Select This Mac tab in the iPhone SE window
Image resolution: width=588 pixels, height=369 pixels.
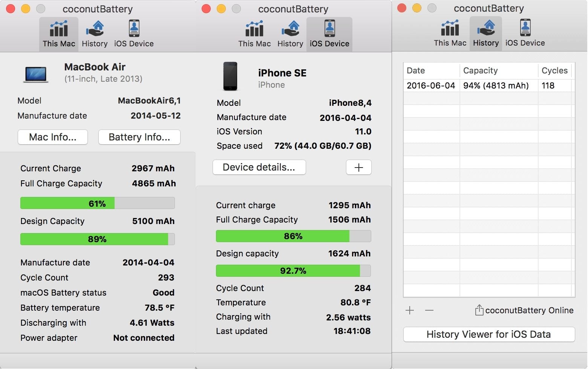click(254, 34)
